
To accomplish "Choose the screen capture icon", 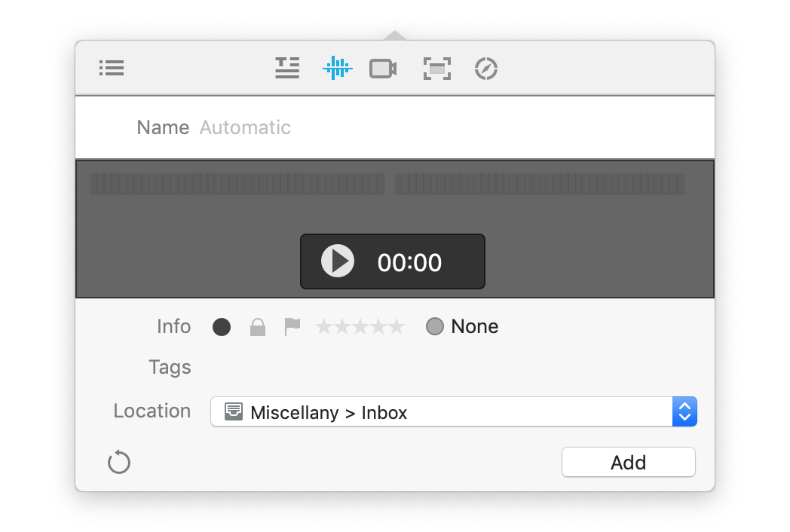I will (x=436, y=69).
